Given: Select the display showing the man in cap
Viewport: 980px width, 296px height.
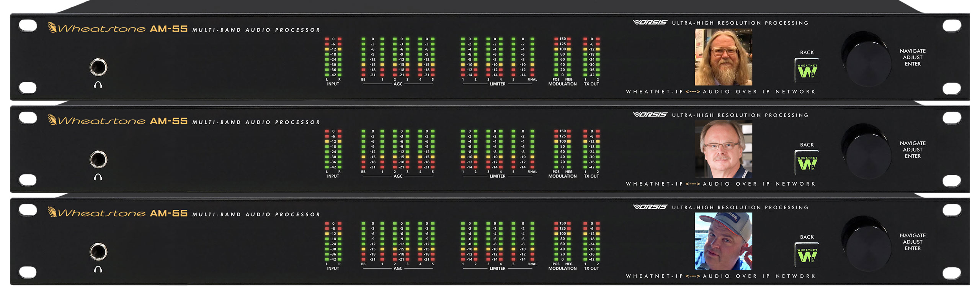Looking at the screenshot, I should click(724, 242).
